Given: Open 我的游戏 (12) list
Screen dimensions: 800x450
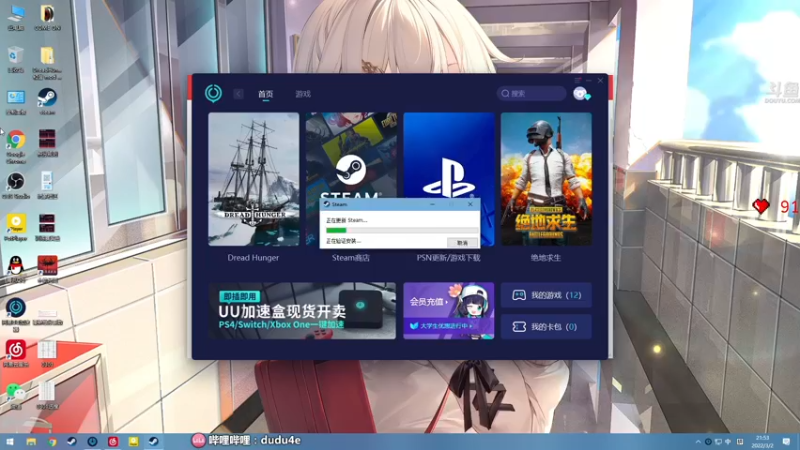Looking at the screenshot, I should [546, 295].
